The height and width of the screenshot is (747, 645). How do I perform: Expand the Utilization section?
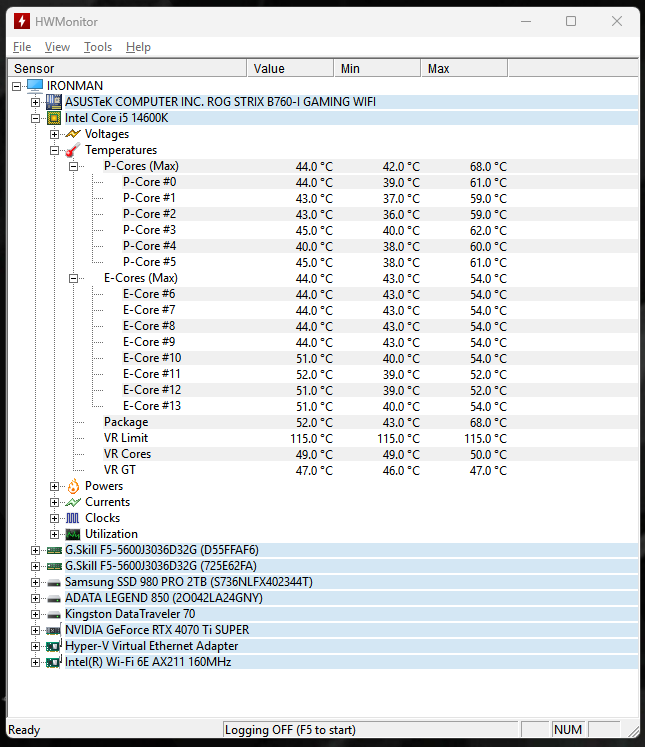point(54,534)
